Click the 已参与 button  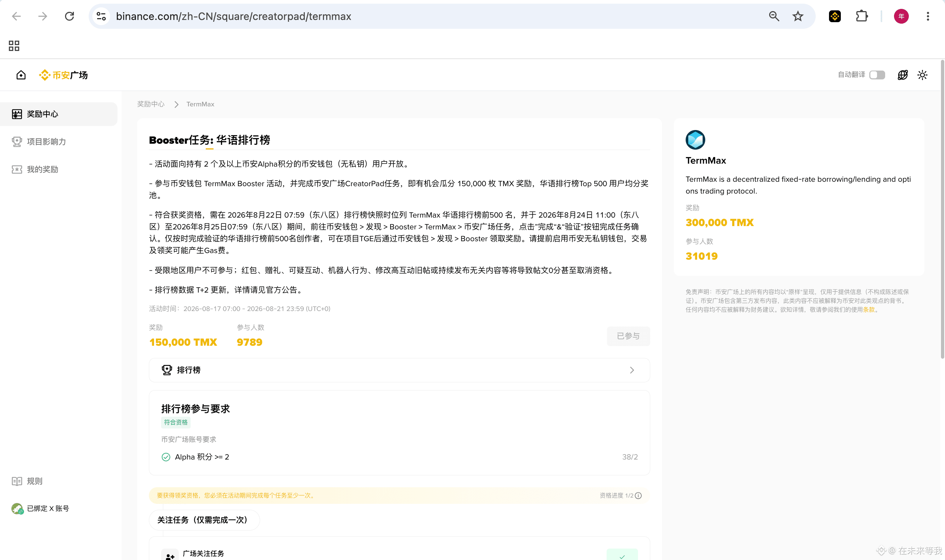click(628, 336)
